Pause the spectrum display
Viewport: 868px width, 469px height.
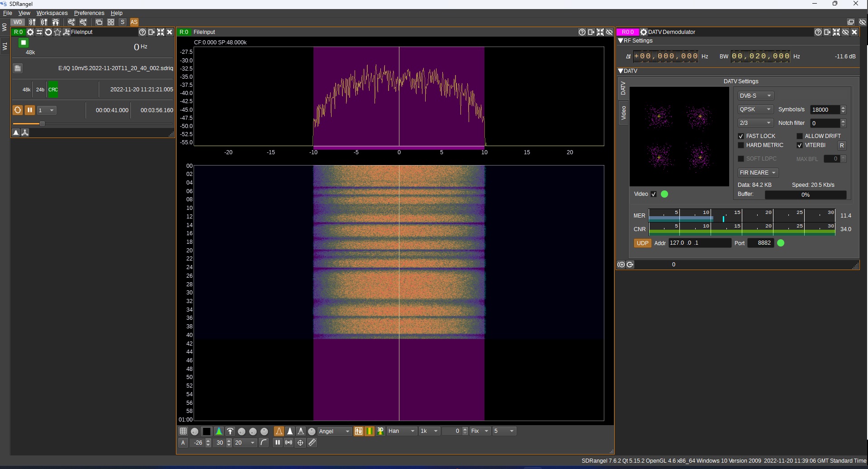[x=277, y=443]
